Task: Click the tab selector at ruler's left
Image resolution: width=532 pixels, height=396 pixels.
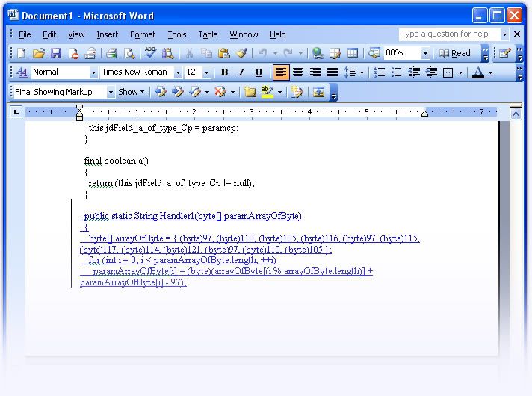Action: click(16, 111)
